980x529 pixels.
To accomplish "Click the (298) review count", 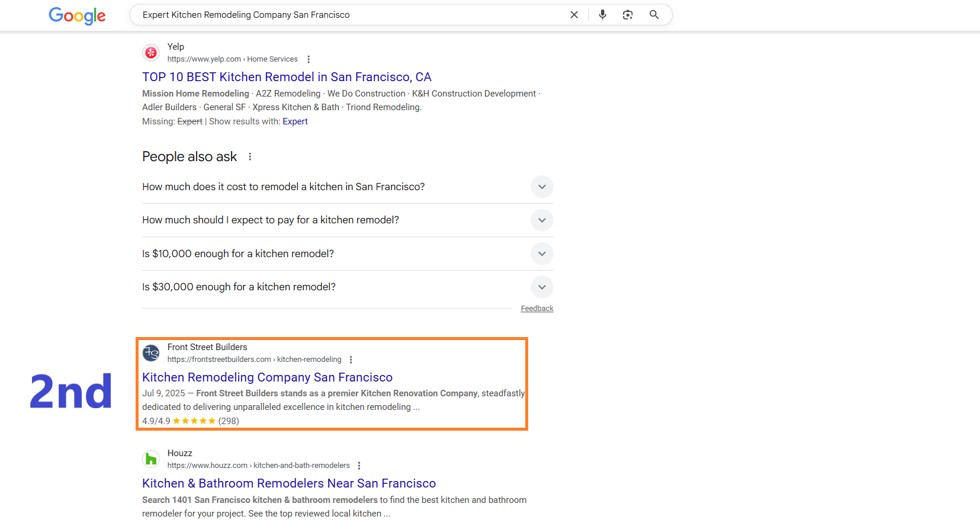I will tap(229, 421).
